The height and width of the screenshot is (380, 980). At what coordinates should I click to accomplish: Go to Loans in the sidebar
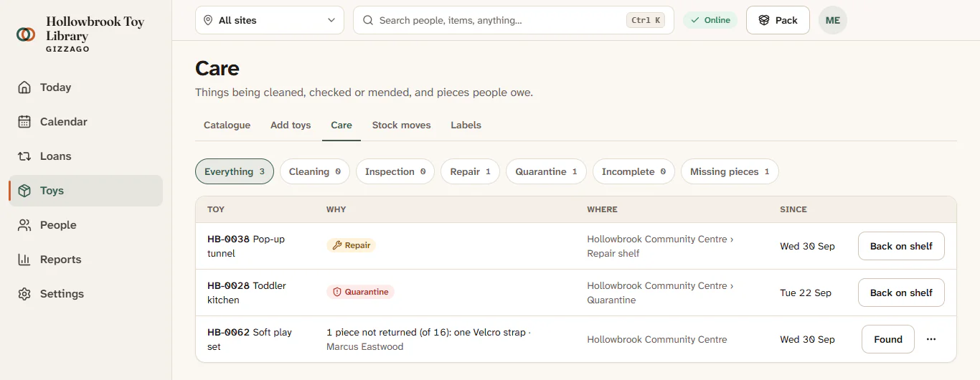pos(86,156)
